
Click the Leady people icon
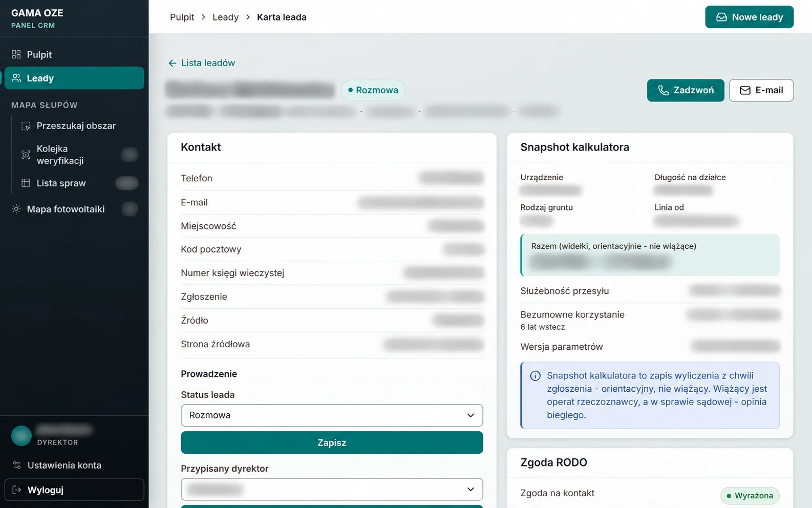click(x=16, y=78)
